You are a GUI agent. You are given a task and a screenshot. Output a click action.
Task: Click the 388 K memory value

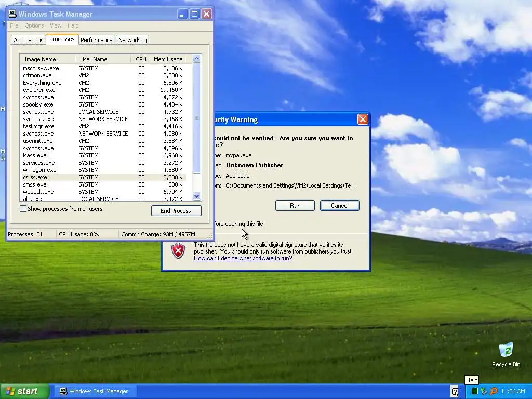pyautogui.click(x=176, y=184)
